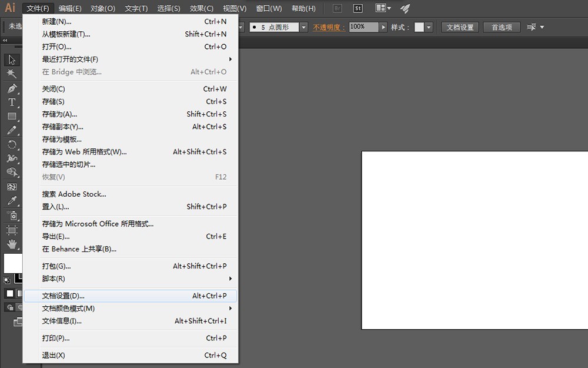The height and width of the screenshot is (368, 588).
Task: Select the Hand tool
Action: pyautogui.click(x=12, y=244)
